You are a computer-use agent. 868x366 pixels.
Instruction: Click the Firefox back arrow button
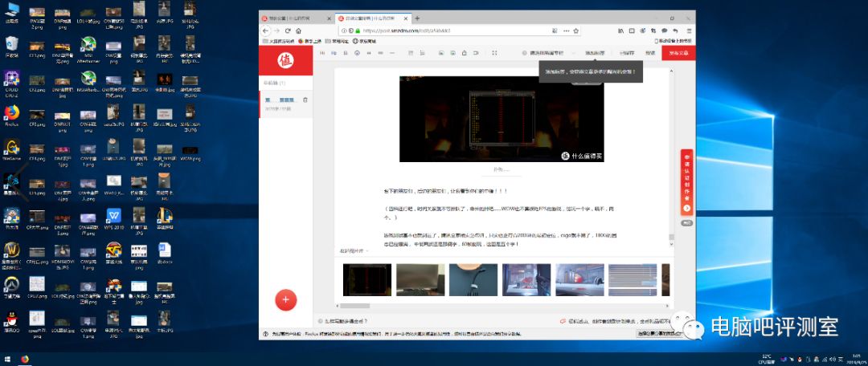[266, 31]
